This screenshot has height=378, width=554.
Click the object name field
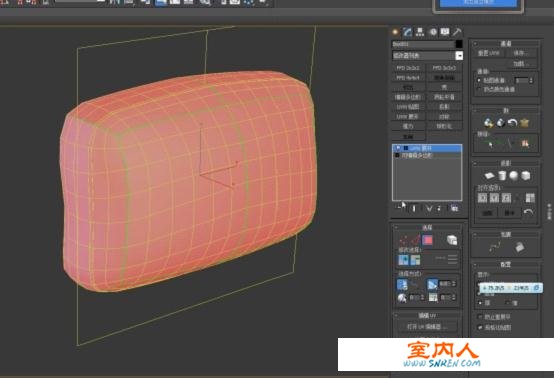click(x=423, y=44)
